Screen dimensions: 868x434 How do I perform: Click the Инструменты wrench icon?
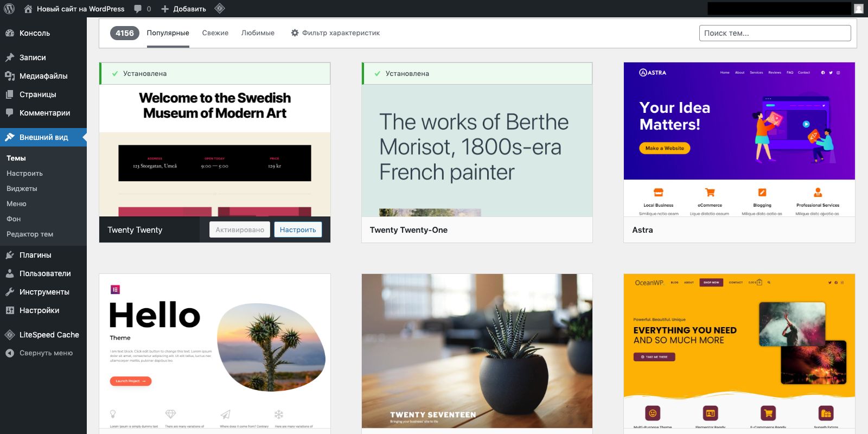[10, 292]
